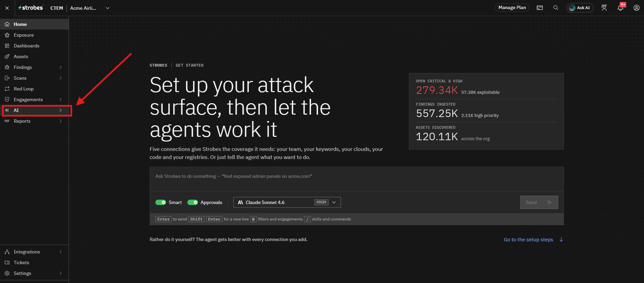Expand the Engagements chevron
The width and height of the screenshot is (644, 283).
click(x=61, y=99)
